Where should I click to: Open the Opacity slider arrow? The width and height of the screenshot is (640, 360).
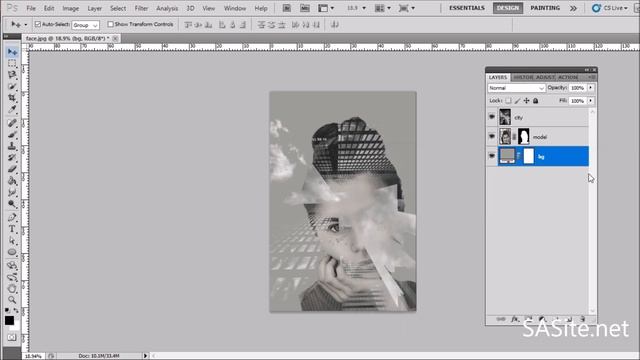tap(591, 88)
